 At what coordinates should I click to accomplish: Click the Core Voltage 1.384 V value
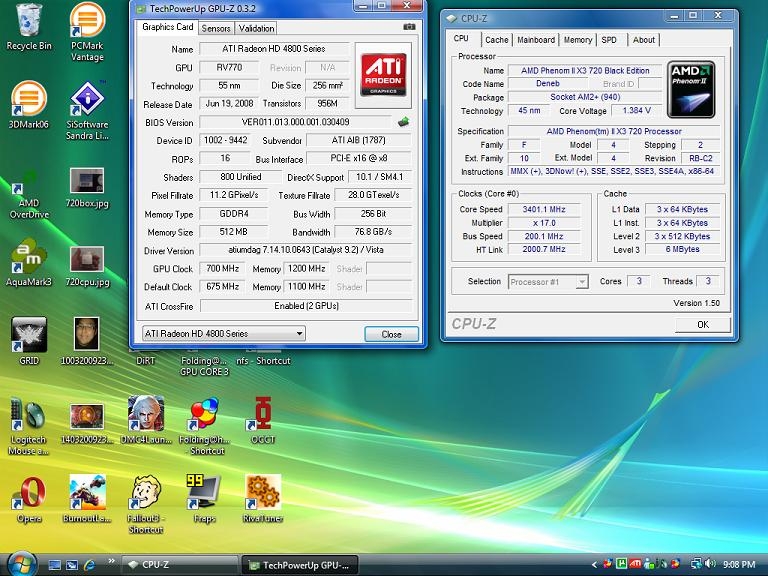pyautogui.click(x=636, y=111)
